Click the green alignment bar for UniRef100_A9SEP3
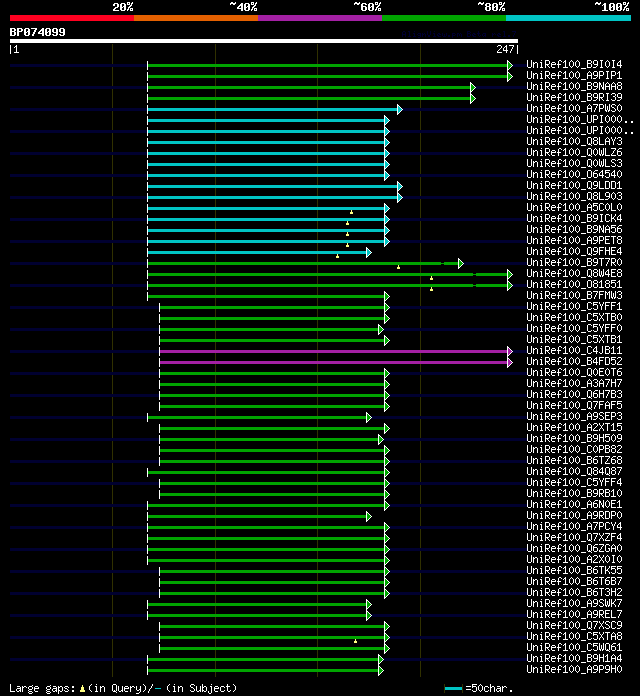The image size is (640, 696). 257,417
